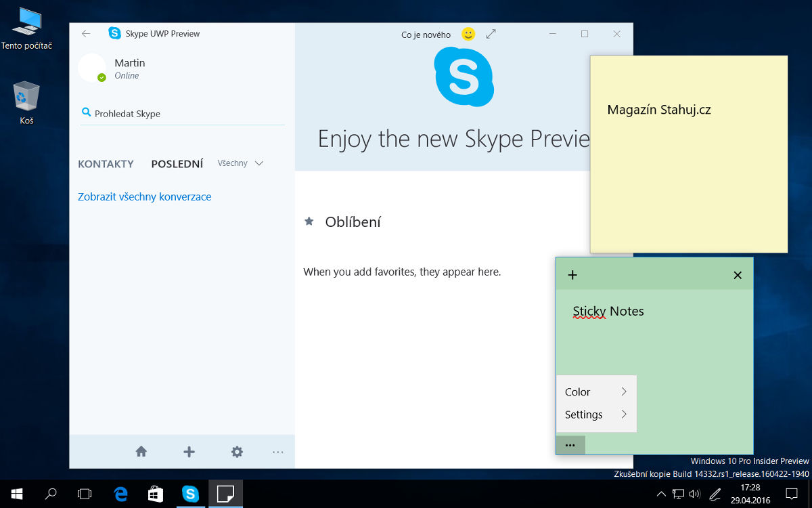Open Zobrazit všechny konverzace link
Viewport: 812px width, 508px height.
[145, 197]
